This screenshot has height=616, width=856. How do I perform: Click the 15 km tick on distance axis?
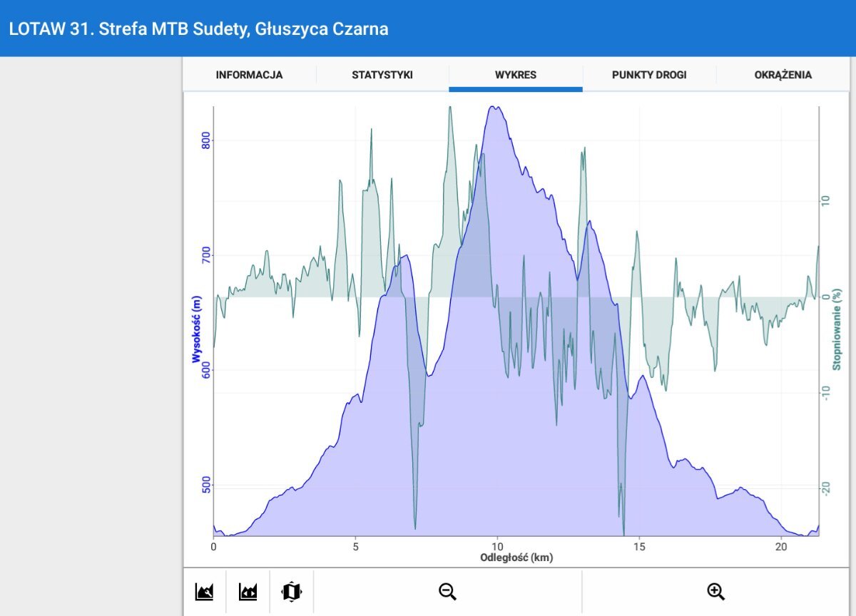[639, 546]
